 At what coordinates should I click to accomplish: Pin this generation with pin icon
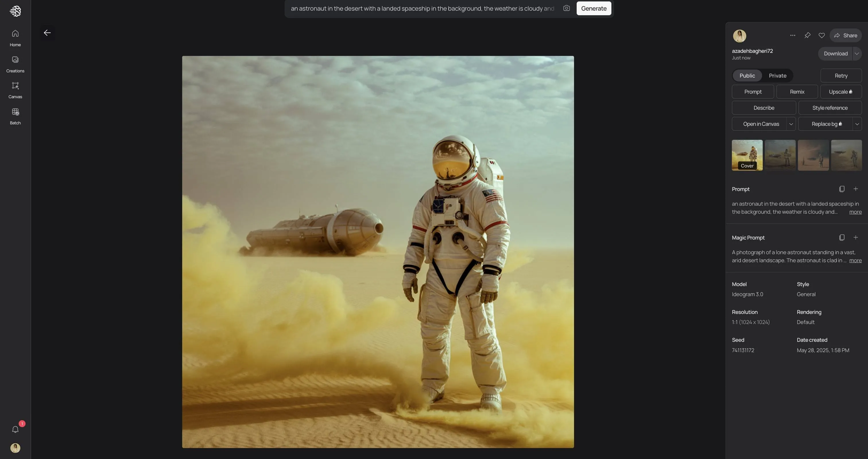pos(807,35)
